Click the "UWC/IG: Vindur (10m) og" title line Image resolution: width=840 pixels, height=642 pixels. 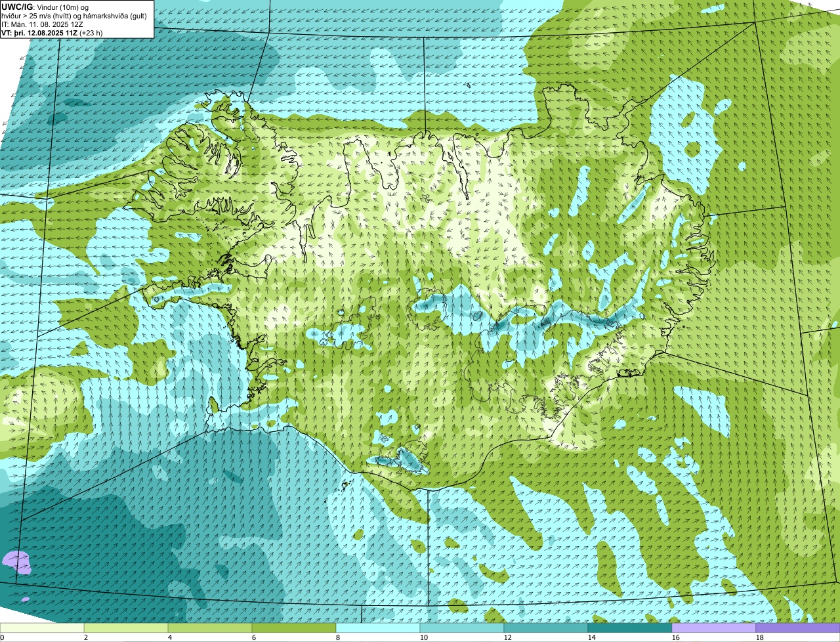click(x=46, y=7)
